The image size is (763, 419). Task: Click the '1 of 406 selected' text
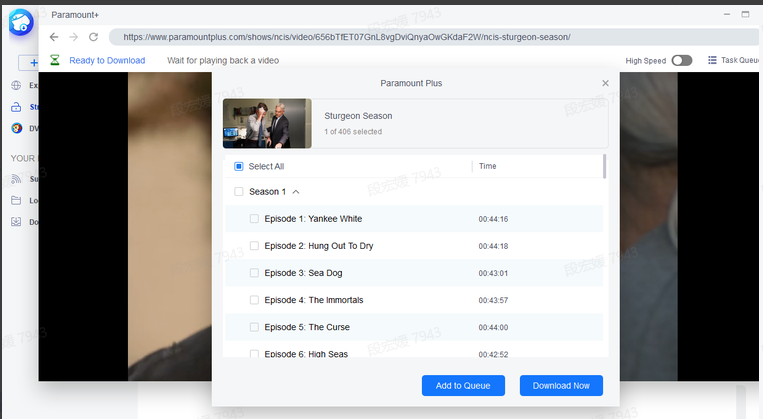(x=353, y=132)
